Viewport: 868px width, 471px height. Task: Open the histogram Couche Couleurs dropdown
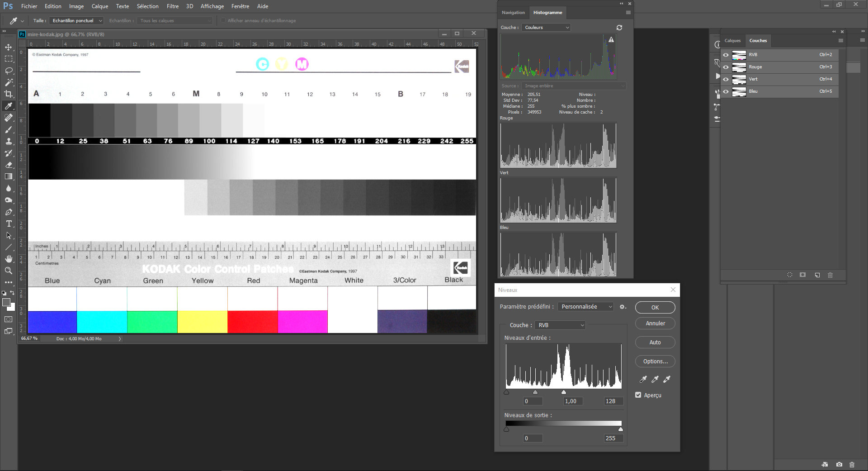tap(546, 28)
